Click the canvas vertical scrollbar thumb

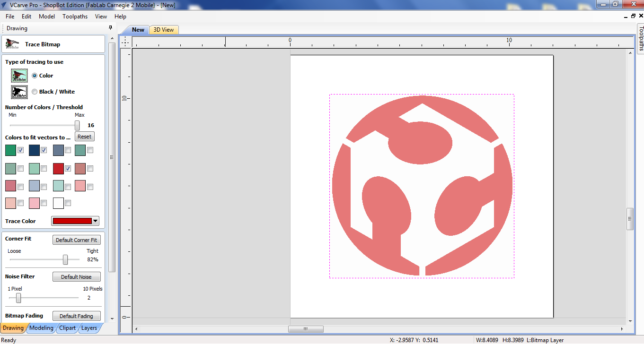pyautogui.click(x=630, y=219)
